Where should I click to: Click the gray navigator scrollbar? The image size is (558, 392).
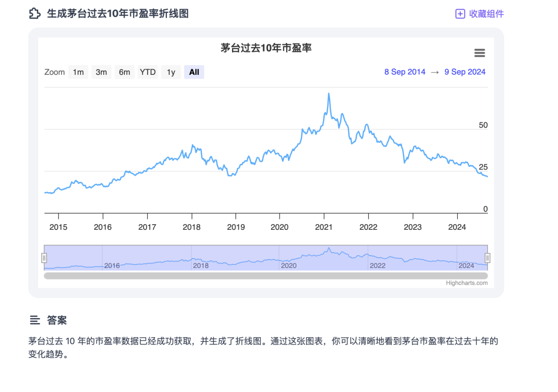266,276
